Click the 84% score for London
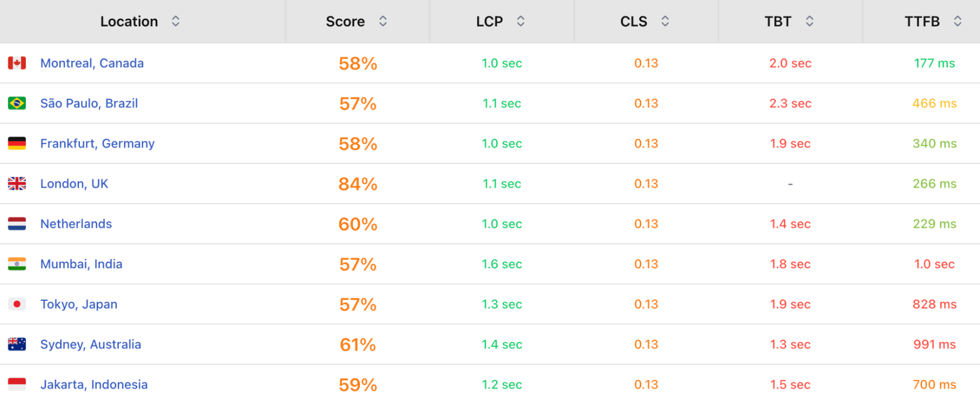The width and height of the screenshot is (980, 401). (358, 184)
